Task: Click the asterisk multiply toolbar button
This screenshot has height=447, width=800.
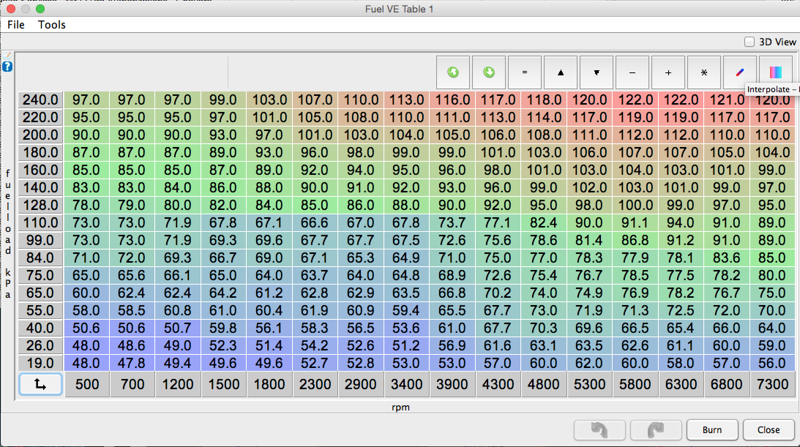Action: coord(704,73)
